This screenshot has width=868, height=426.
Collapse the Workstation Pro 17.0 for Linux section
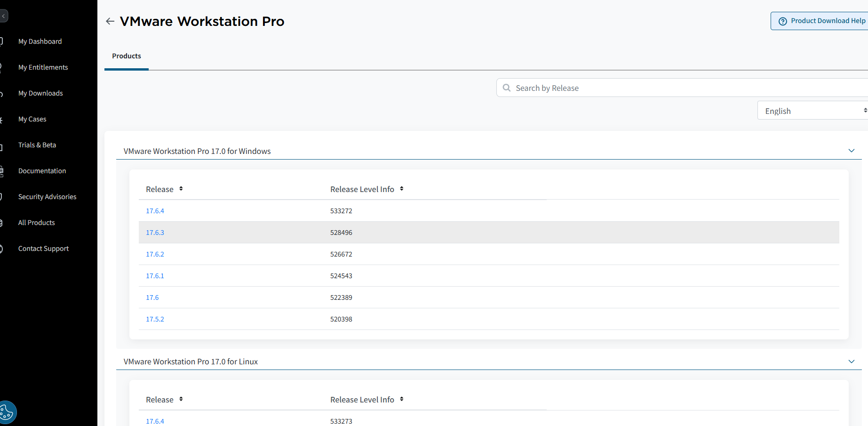coord(851,362)
